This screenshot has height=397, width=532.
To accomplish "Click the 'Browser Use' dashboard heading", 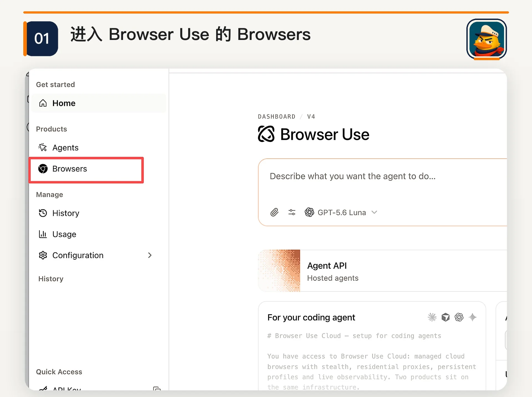I will pyautogui.click(x=325, y=135).
